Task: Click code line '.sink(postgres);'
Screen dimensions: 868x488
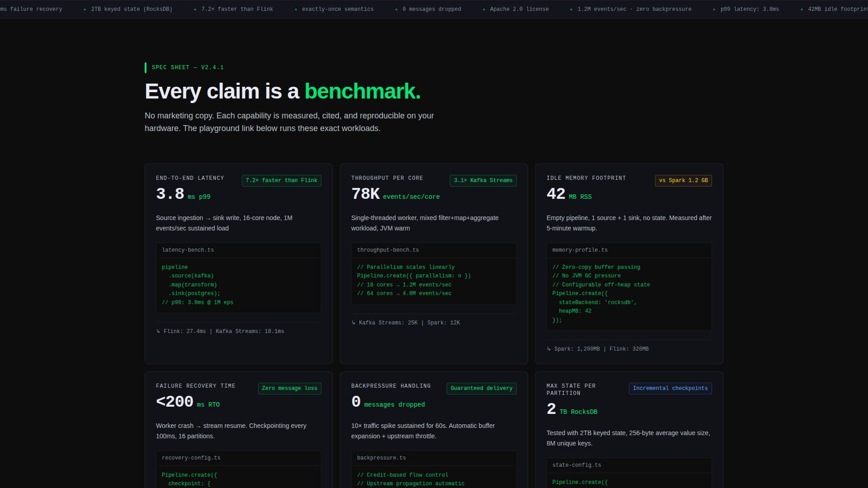Action: 194,294
